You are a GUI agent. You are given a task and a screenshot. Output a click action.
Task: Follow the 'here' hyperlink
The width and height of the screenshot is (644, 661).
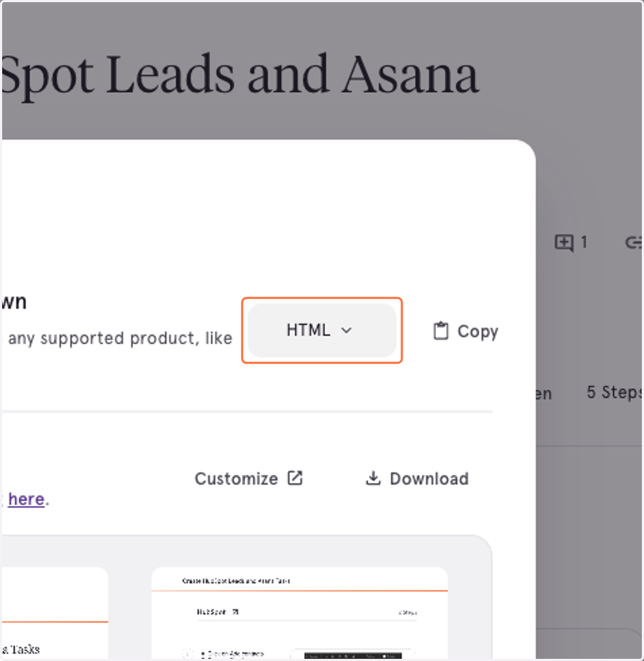point(26,499)
